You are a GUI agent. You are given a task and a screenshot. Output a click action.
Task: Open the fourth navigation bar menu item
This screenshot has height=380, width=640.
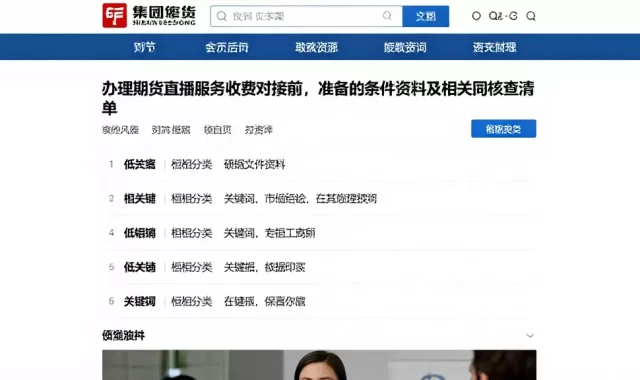pos(405,47)
